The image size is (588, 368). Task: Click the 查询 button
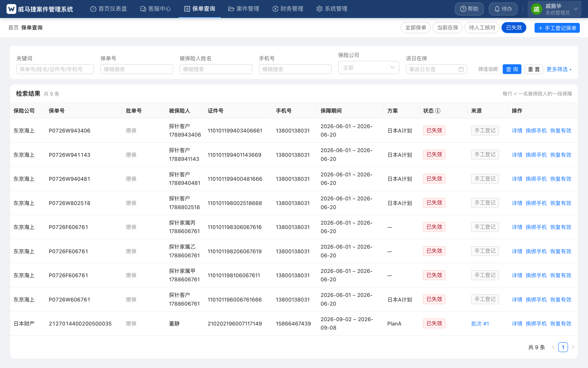[512, 69]
